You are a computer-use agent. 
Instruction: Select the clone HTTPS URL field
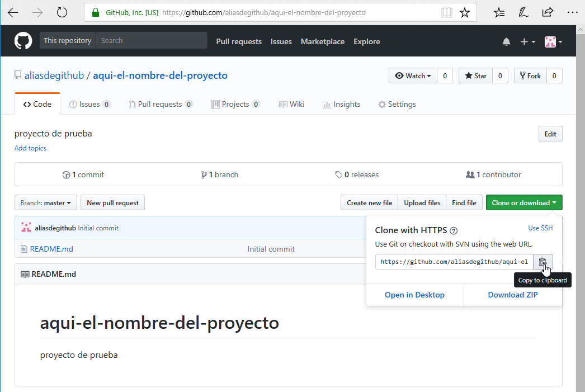click(x=454, y=262)
